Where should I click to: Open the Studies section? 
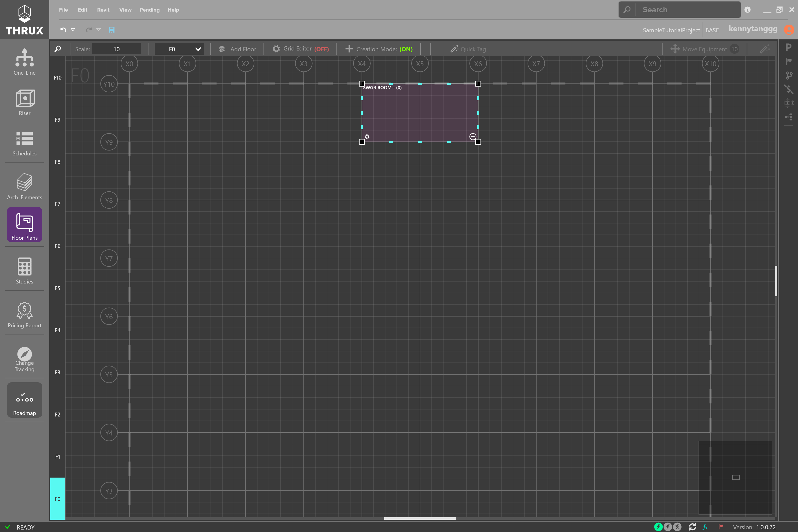tap(24, 270)
